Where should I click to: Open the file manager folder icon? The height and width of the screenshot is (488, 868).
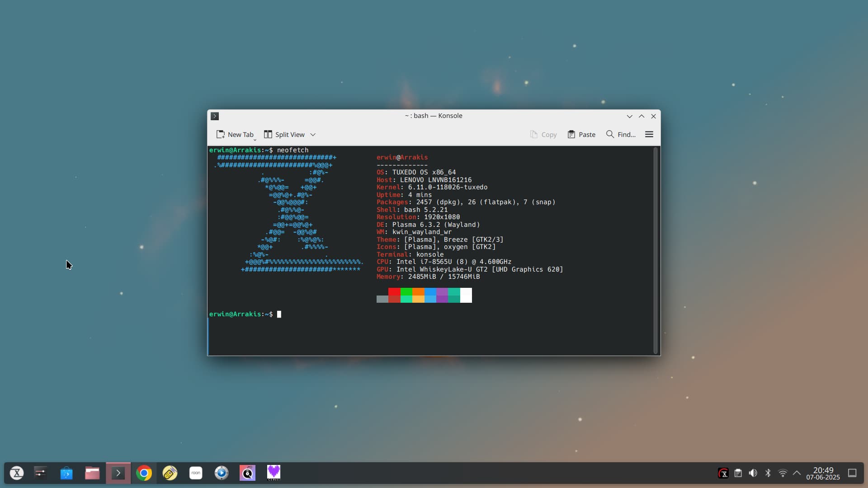point(92,473)
